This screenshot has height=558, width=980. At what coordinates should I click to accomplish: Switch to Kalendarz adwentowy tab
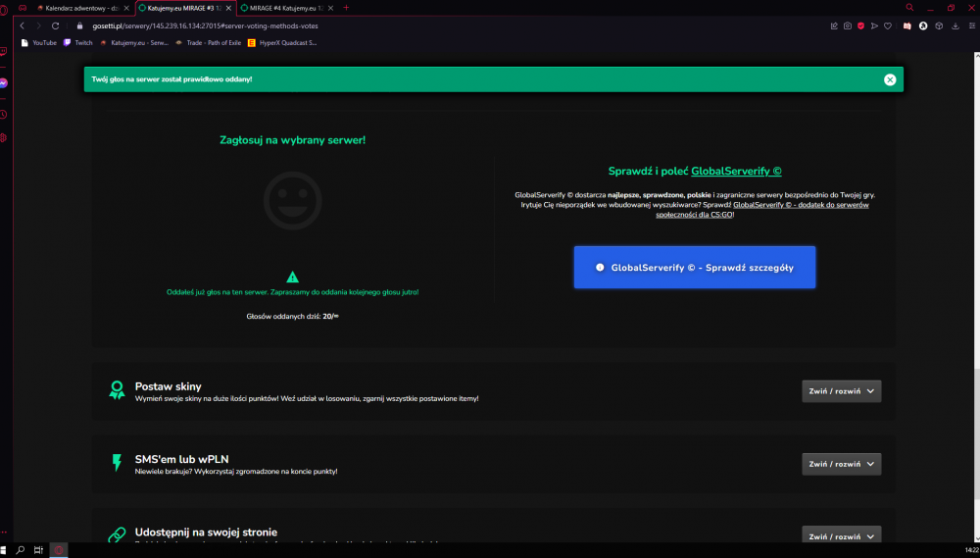coord(81,8)
